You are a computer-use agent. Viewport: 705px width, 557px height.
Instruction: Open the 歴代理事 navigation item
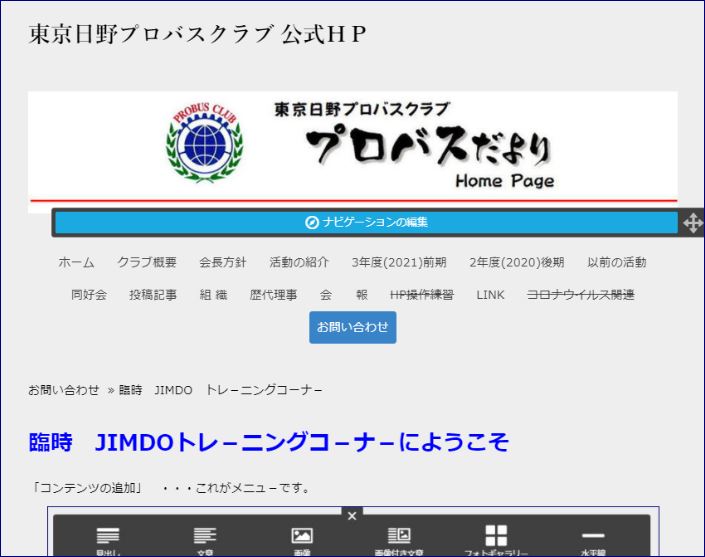[273, 295]
